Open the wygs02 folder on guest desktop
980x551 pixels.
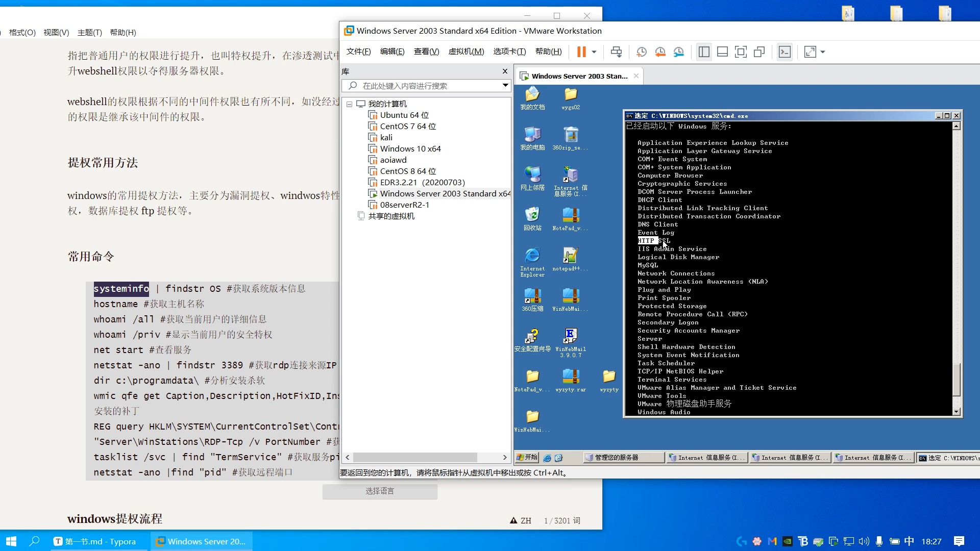[x=571, y=98]
